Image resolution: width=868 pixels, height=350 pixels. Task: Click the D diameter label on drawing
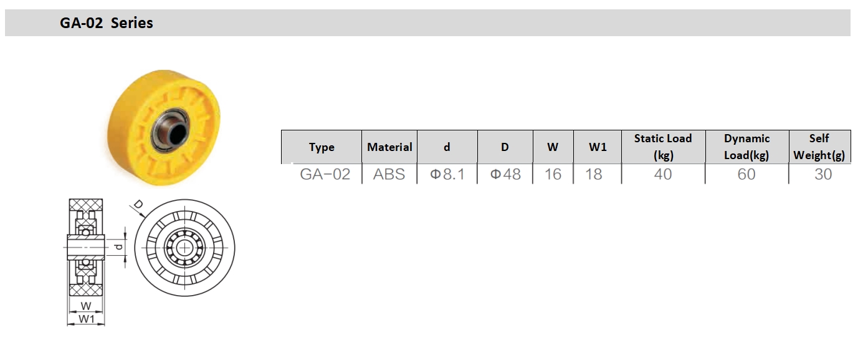click(x=138, y=204)
